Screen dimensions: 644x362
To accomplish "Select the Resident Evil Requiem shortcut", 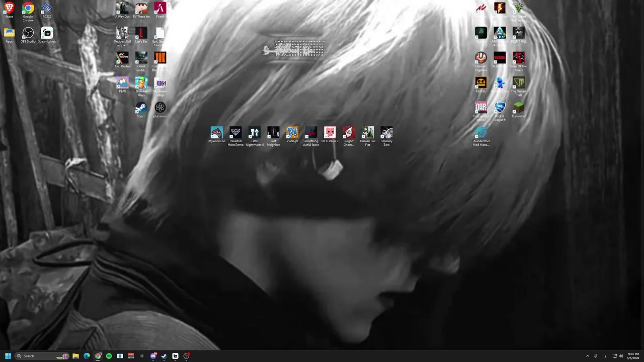I will [x=122, y=37].
